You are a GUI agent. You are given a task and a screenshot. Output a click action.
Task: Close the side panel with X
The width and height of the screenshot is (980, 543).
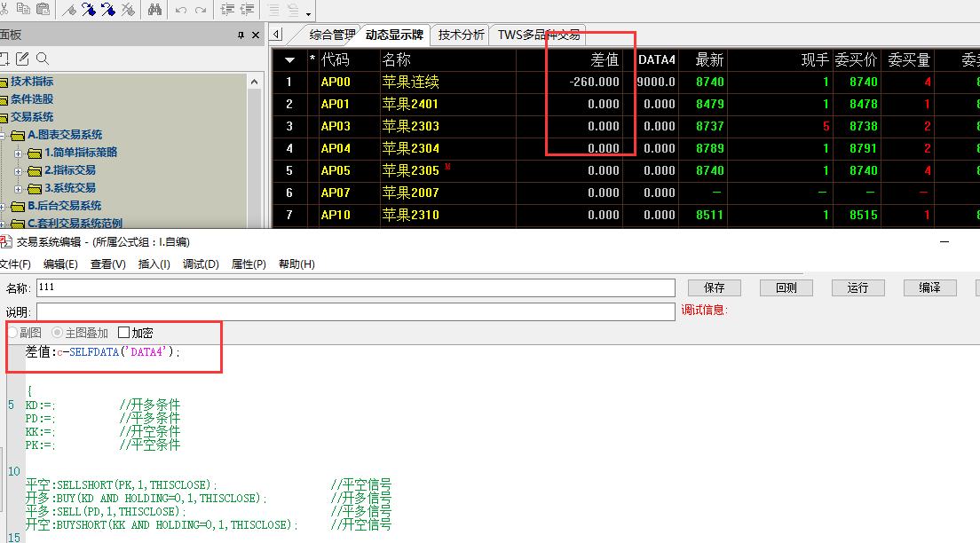pyautogui.click(x=255, y=35)
